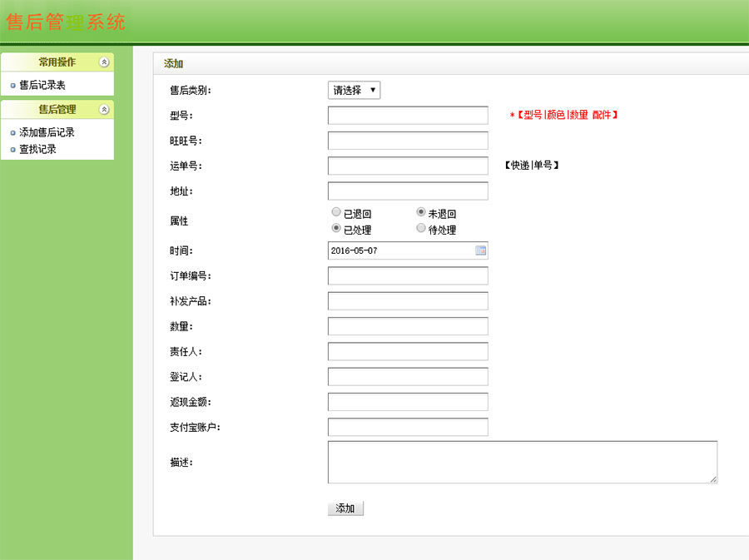Screen dimensions: 749x560
Task: Collapse the 常用操作 panel chevron
Action: pyautogui.click(x=103, y=62)
